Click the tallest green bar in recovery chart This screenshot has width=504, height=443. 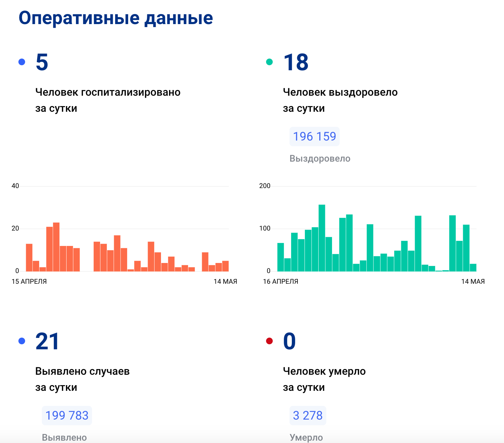tap(322, 238)
